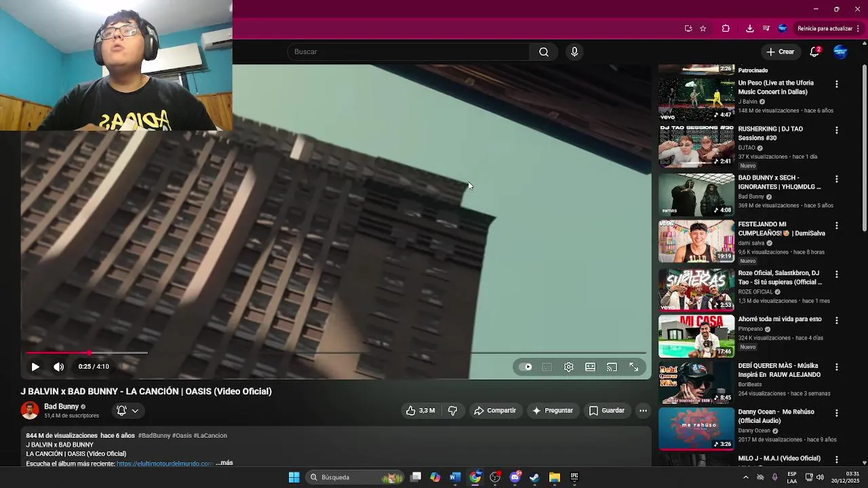Expand description with ...más

pyautogui.click(x=224, y=463)
